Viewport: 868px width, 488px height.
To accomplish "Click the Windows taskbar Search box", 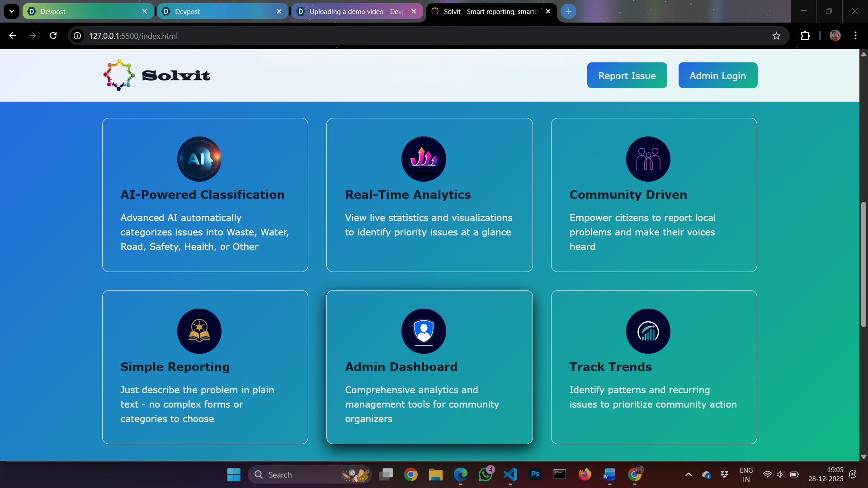I will (310, 474).
